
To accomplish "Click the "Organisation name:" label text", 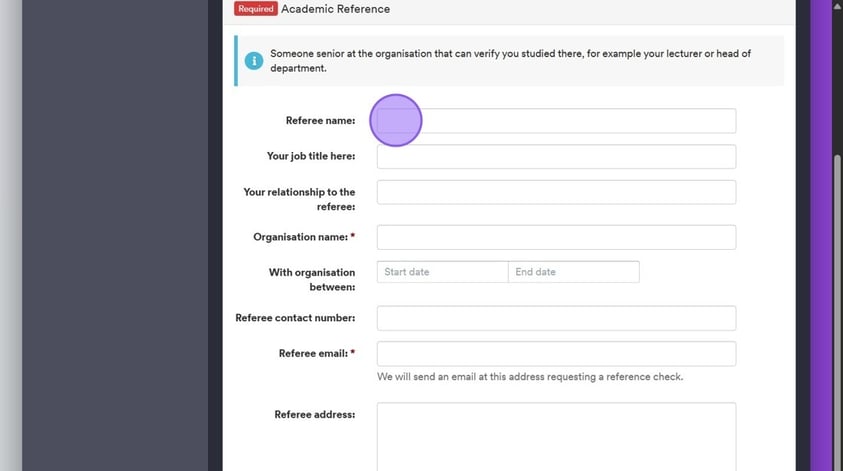I will click(x=300, y=237).
